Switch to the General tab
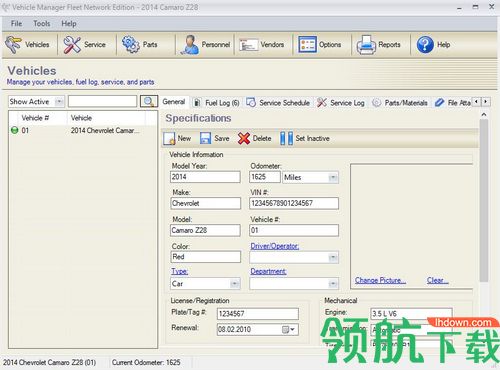Image resolution: width=500 pixels, height=370 pixels. pyautogui.click(x=174, y=102)
